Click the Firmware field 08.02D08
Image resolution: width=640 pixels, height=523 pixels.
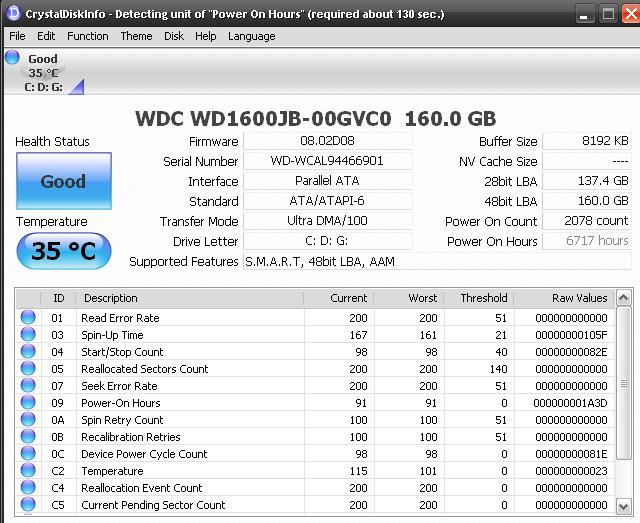point(328,141)
